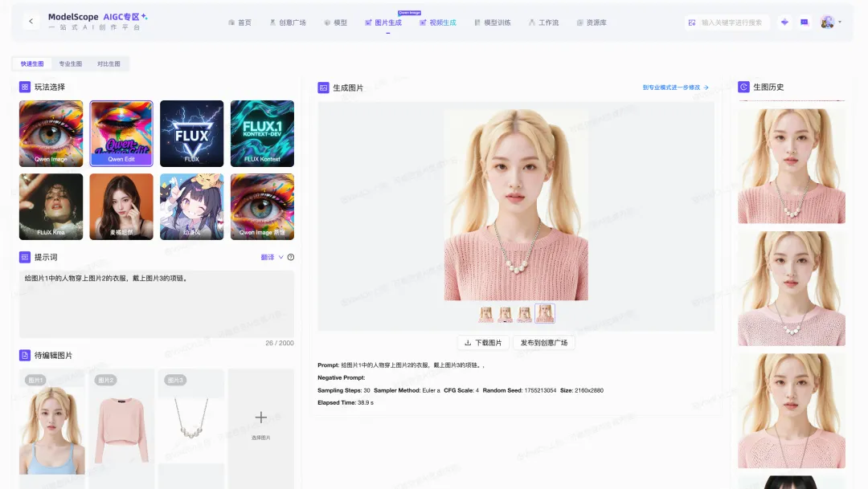Click the 发布到创意广场 button

coord(543,343)
